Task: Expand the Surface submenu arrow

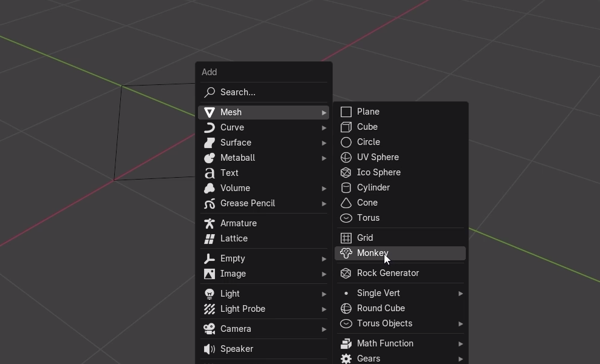Action: (x=324, y=143)
